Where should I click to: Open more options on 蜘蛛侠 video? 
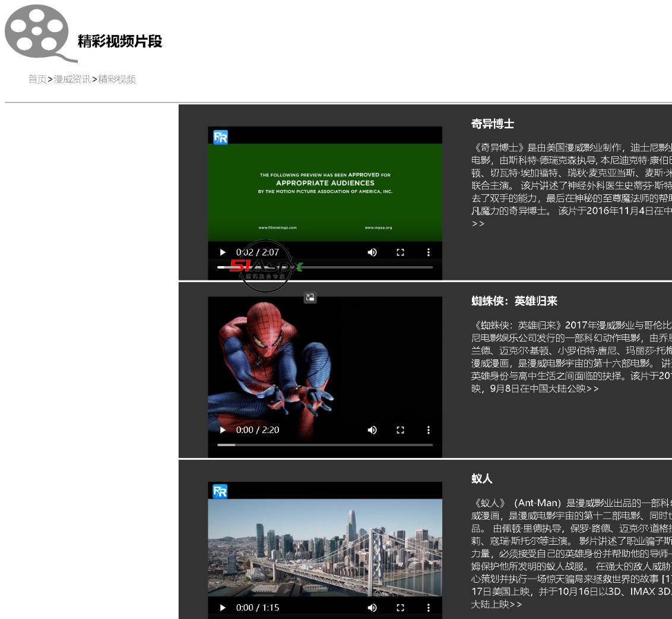point(428,430)
